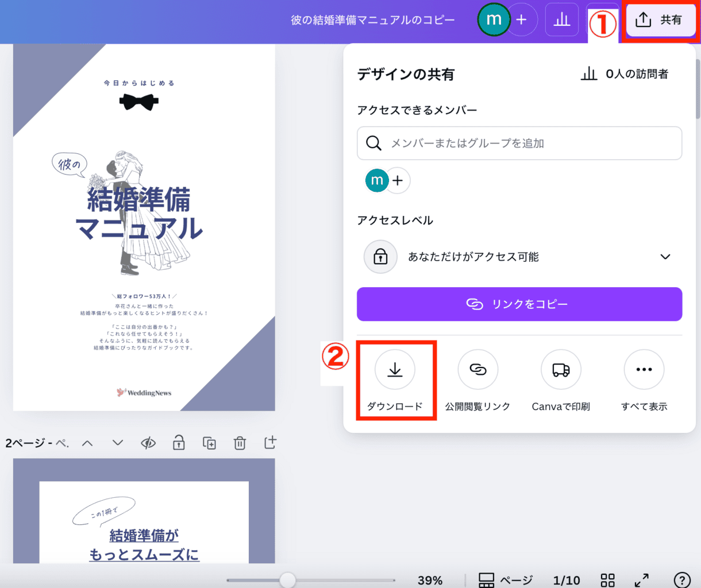Open the analytics chart icon in header
This screenshot has height=588, width=701.
pos(561,20)
